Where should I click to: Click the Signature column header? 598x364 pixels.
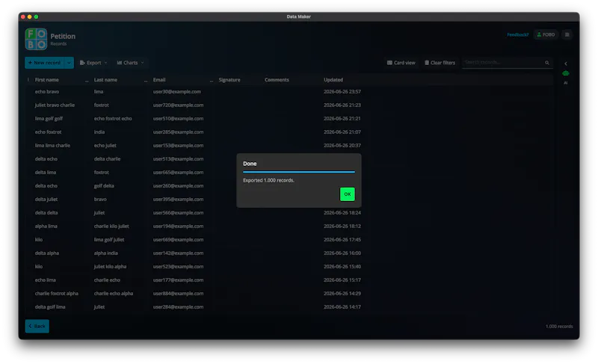tap(229, 80)
